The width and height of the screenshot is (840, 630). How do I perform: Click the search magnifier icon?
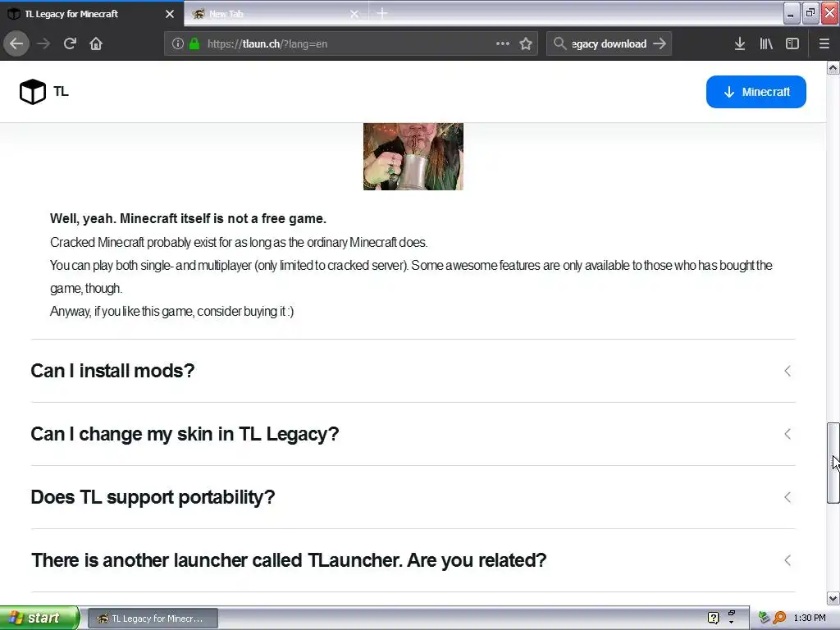(559, 44)
